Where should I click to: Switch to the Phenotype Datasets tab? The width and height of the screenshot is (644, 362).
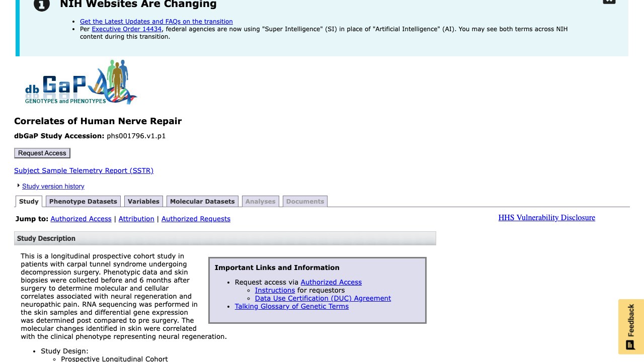[x=83, y=202]
